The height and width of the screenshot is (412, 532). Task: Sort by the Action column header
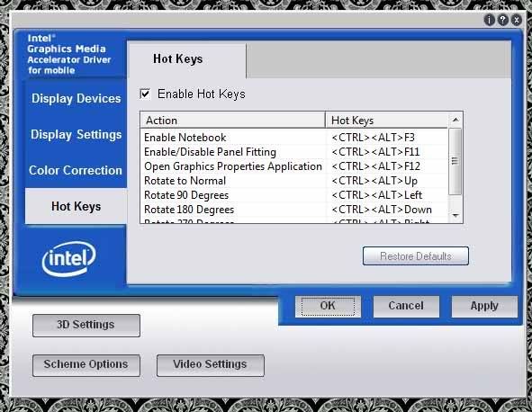point(233,121)
